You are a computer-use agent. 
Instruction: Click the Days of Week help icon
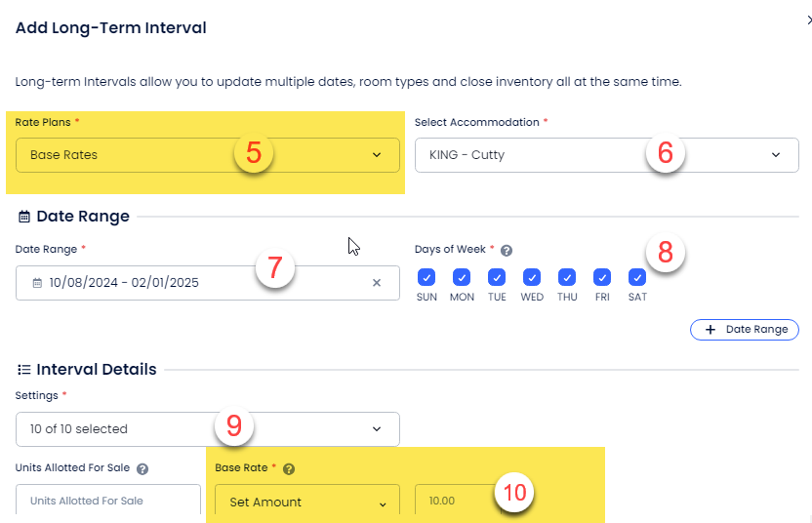pyautogui.click(x=507, y=251)
